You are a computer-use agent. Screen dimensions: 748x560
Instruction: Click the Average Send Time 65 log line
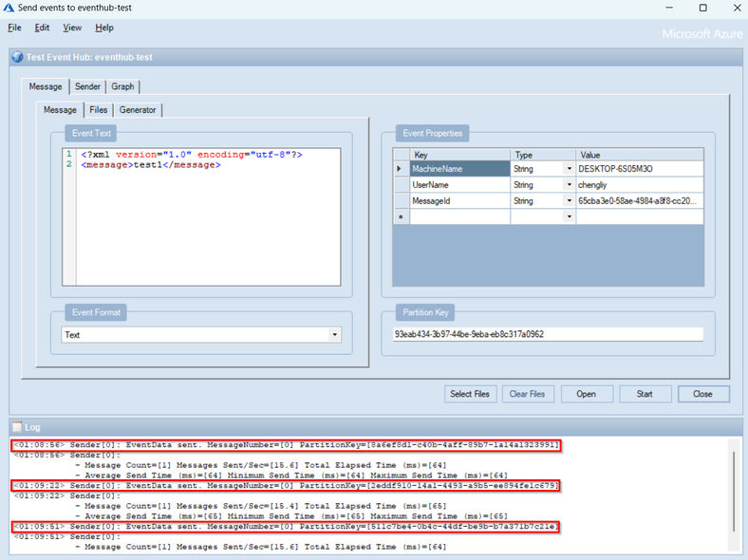click(291, 516)
